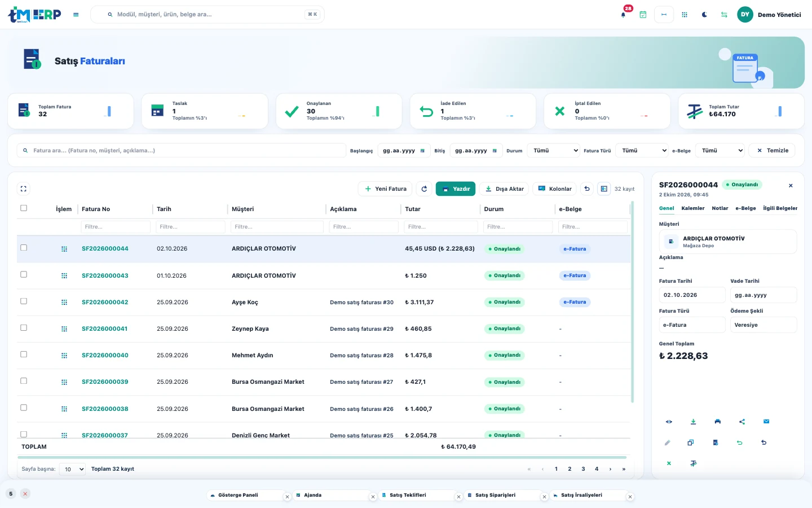
Task: Switch to the Kalemler tab
Action: pyautogui.click(x=693, y=208)
